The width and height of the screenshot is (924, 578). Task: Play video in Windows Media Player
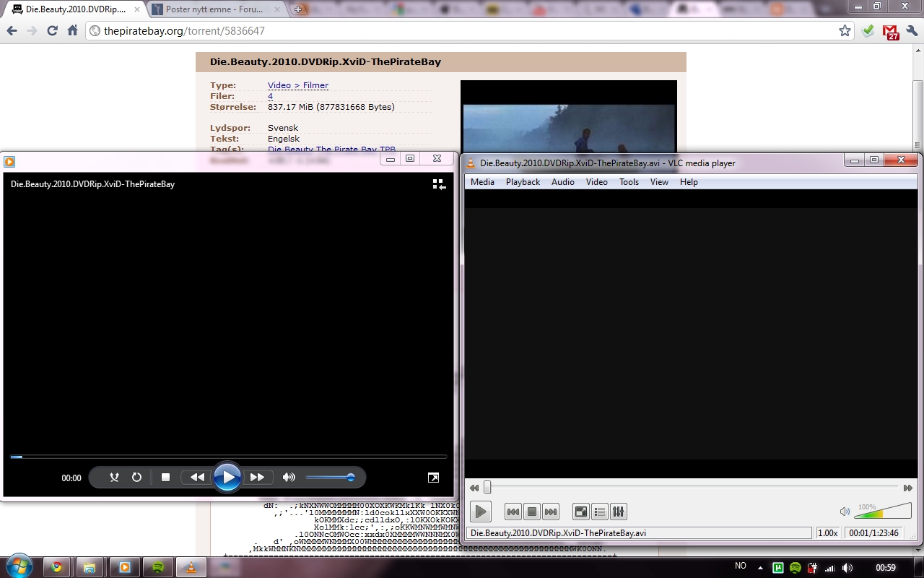(227, 477)
